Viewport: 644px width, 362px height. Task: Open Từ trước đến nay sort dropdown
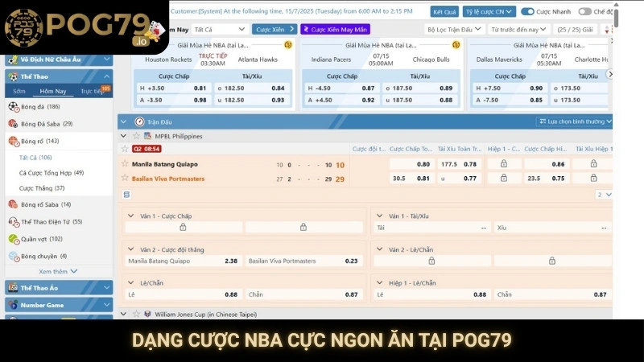518,30
